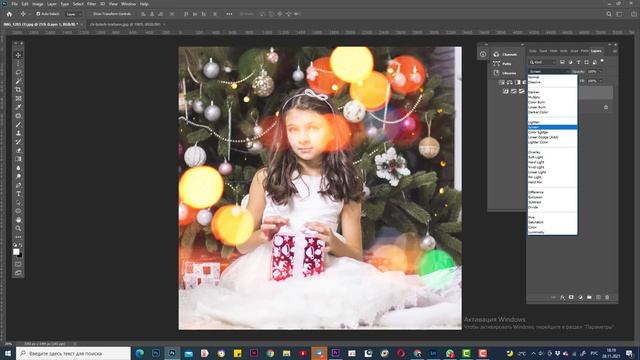This screenshot has width=640, height=360.
Task: Click the Properties info panel icon
Action: pyautogui.click(x=483, y=54)
